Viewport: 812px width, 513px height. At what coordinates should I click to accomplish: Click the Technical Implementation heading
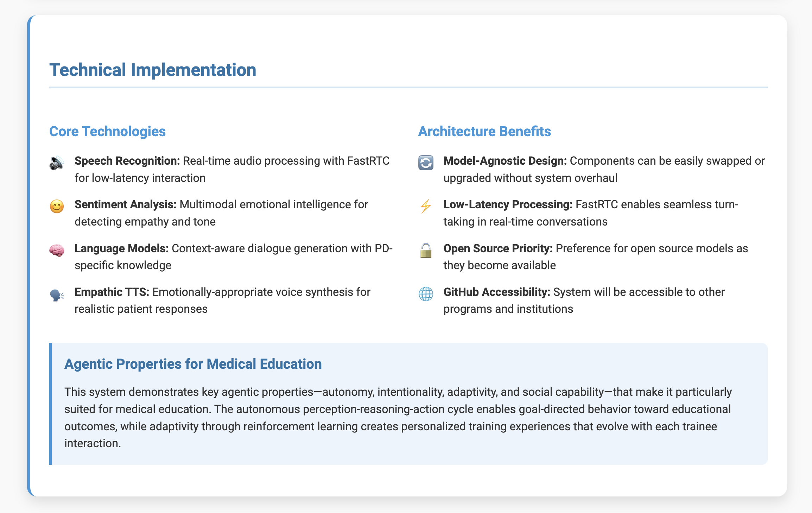point(153,70)
